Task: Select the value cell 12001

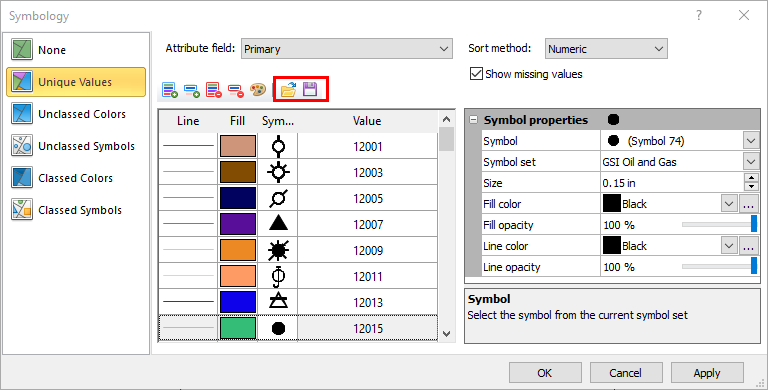Action: point(367,146)
